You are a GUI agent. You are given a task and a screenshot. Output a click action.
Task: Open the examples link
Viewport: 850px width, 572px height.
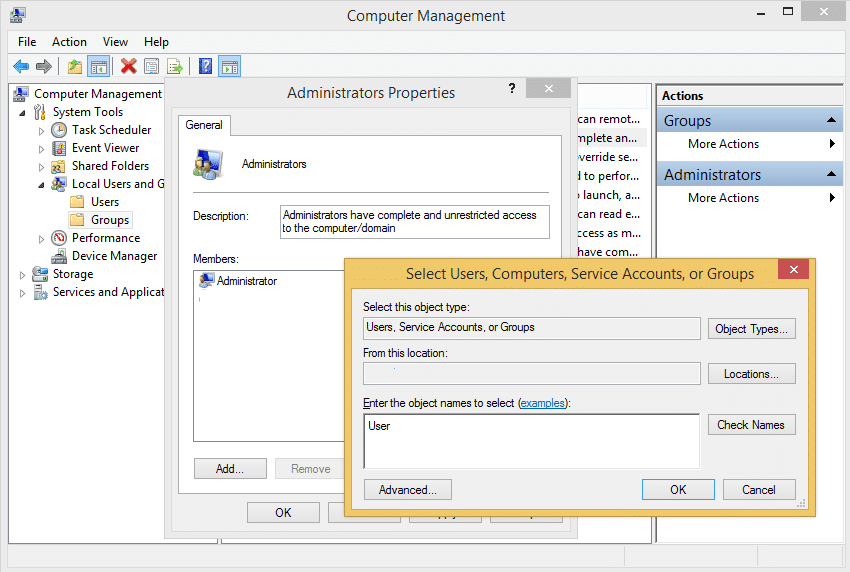pos(542,403)
